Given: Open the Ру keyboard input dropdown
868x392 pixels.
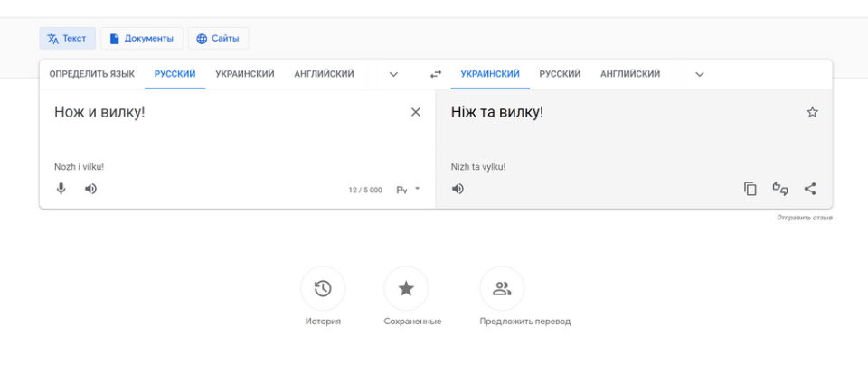Looking at the screenshot, I should pyautogui.click(x=409, y=190).
